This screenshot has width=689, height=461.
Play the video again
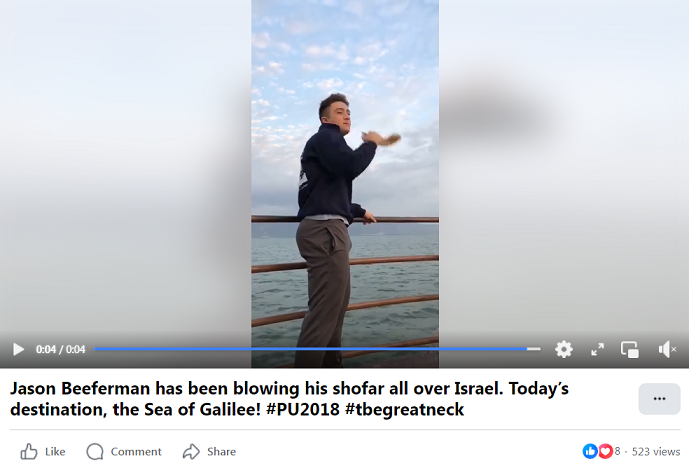click(x=18, y=349)
